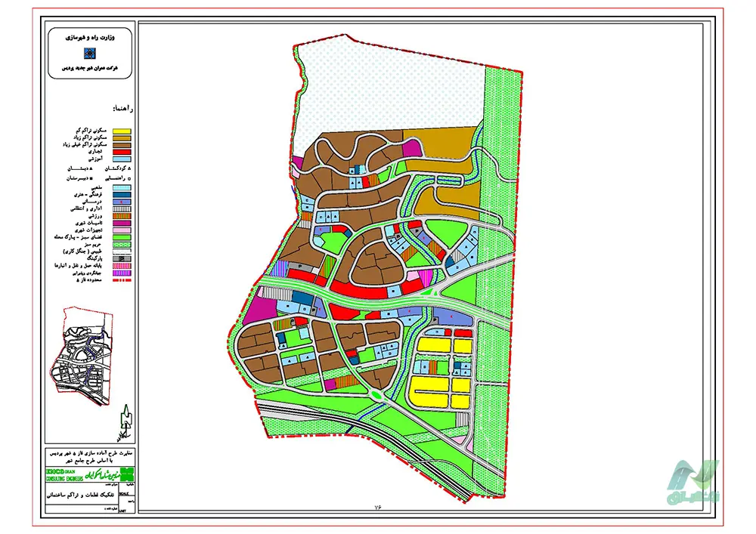The width and height of the screenshot is (756, 534).
Task: Select the yellow low-density residential legend swatch
Action: (x=121, y=131)
